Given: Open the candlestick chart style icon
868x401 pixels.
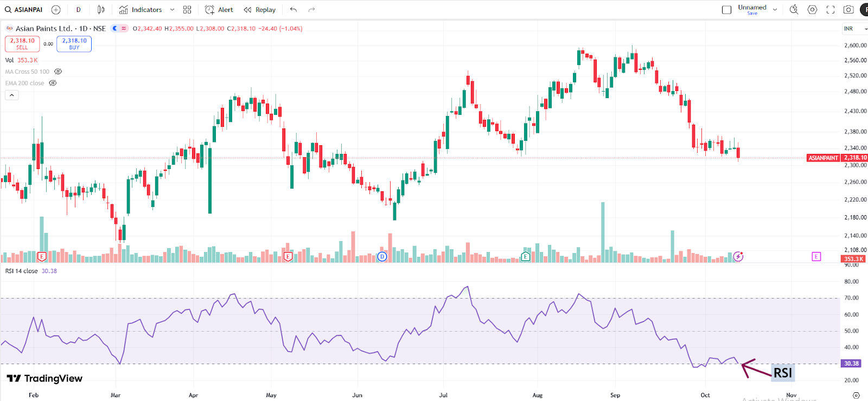Looking at the screenshot, I should [101, 10].
